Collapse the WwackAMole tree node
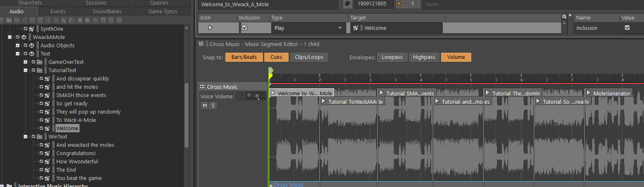 pos(10,37)
